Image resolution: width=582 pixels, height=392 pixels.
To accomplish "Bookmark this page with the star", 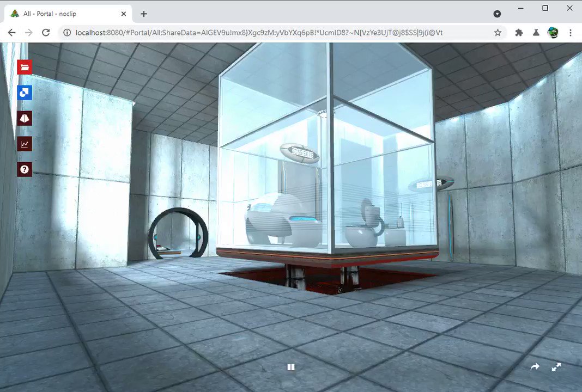I will [x=498, y=33].
